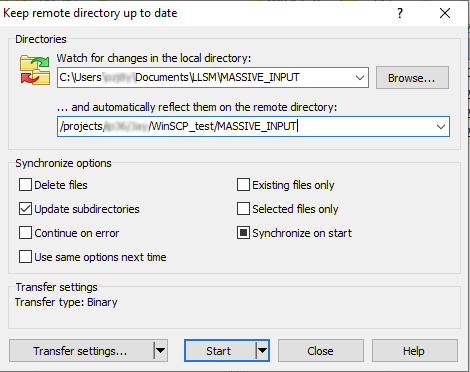Uncheck Update subdirectories
Image resolution: width=470 pixels, height=372 pixels.
pos(25,209)
